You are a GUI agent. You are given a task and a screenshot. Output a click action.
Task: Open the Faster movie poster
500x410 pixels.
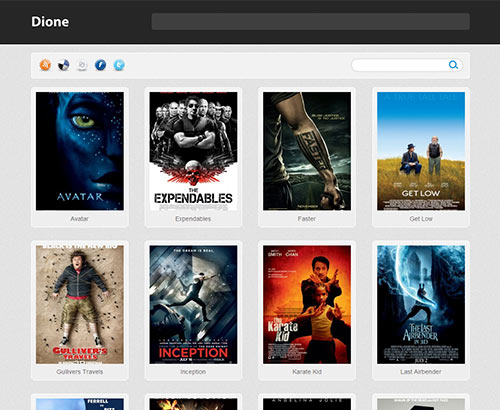[307, 151]
